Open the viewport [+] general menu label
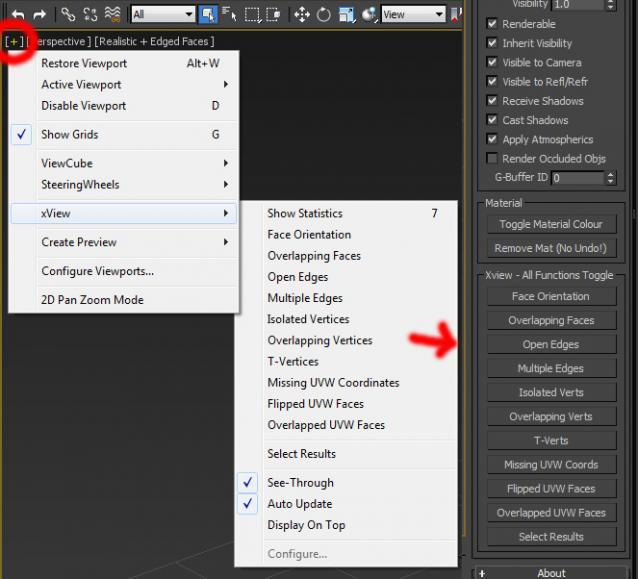This screenshot has height=579, width=638. coord(14,42)
